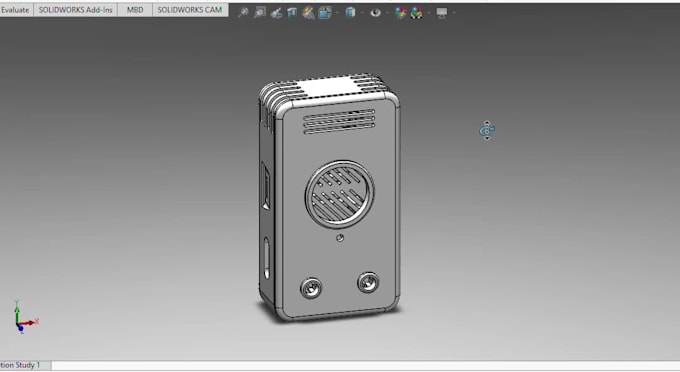Expand the Apply Scene dropdown arrow

click(428, 13)
